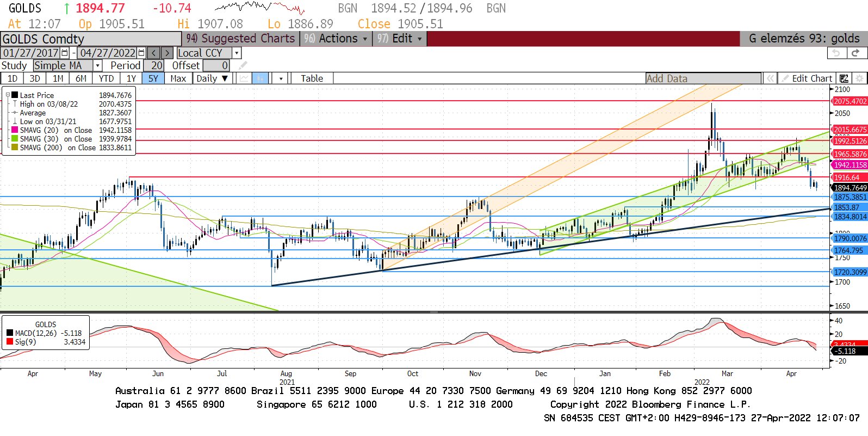Image resolution: width=868 pixels, height=436 pixels.
Task: Click the 2075.4702 price level label
Action: pos(850,101)
